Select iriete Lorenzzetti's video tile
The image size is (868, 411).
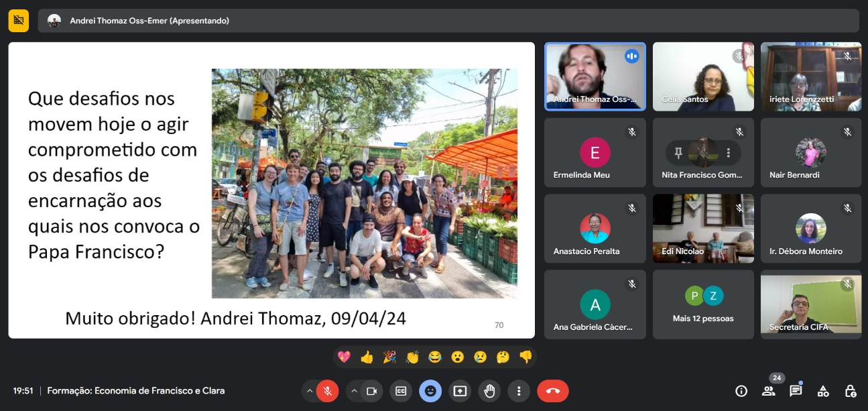pos(811,76)
